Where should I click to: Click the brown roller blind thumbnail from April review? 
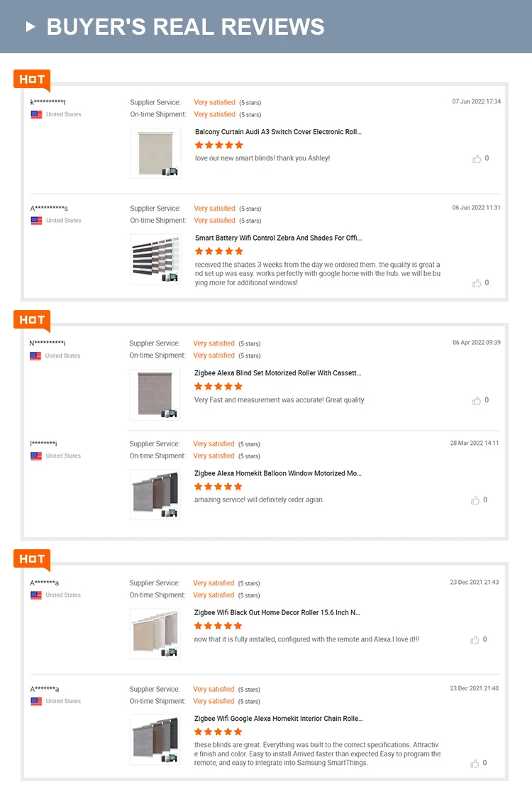click(x=155, y=394)
